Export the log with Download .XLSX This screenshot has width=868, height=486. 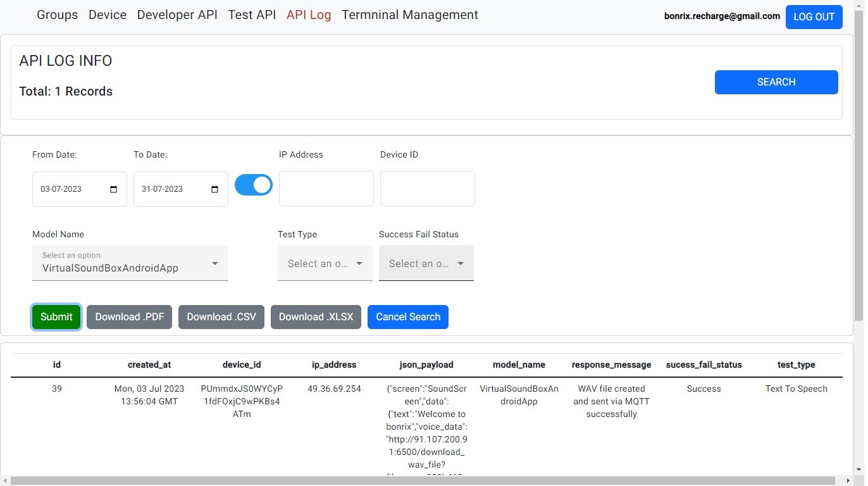click(x=316, y=317)
